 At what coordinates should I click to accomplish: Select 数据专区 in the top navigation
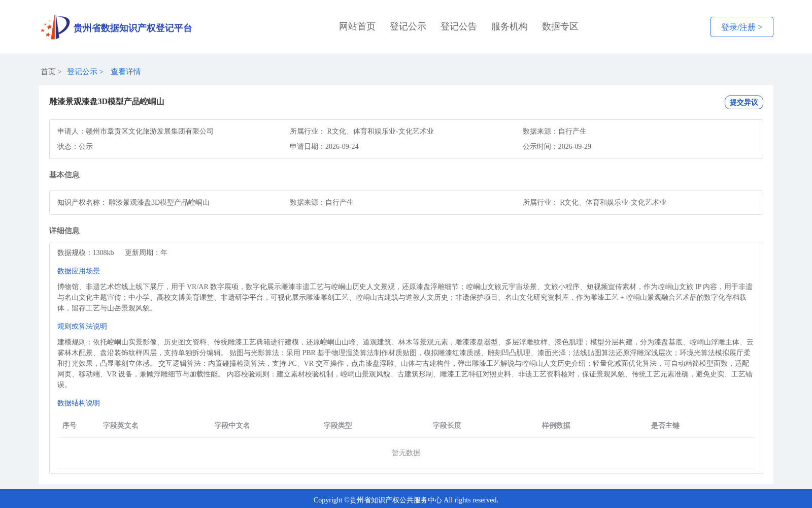pyautogui.click(x=560, y=26)
